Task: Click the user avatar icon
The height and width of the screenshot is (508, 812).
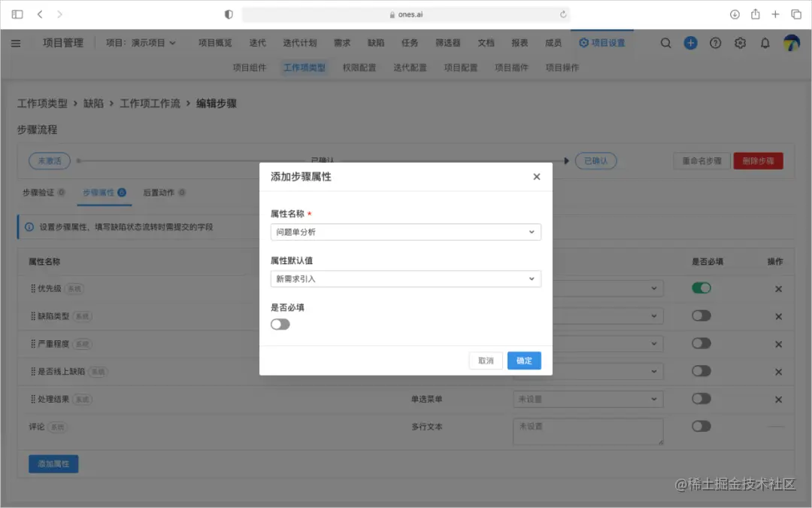Action: tap(790, 43)
